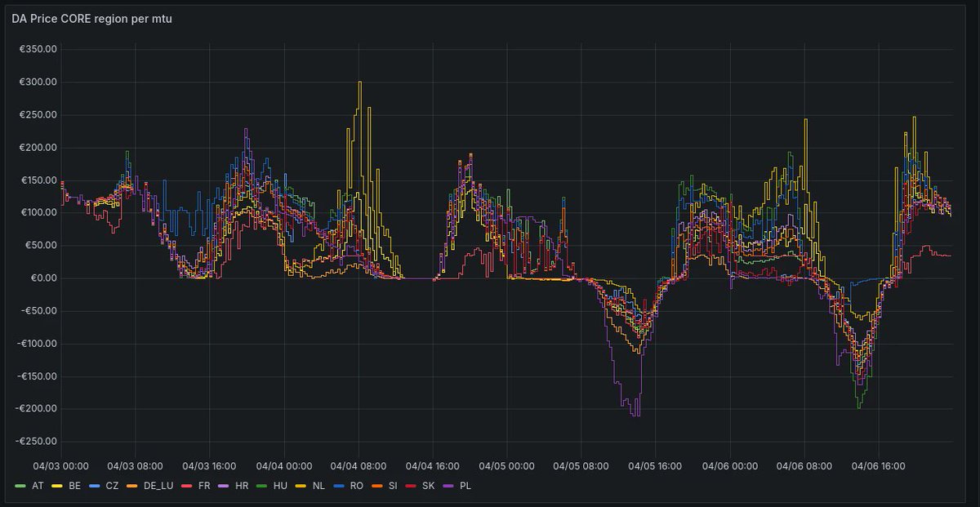980x507 pixels.
Task: Click the -€150.00 y-axis label
Action: [37, 376]
